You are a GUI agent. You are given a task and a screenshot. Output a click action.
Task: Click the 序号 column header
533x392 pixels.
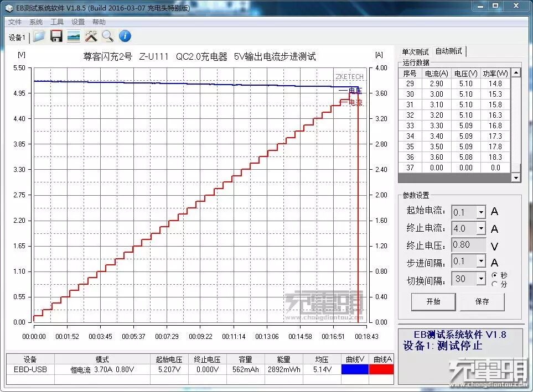pyautogui.click(x=410, y=74)
